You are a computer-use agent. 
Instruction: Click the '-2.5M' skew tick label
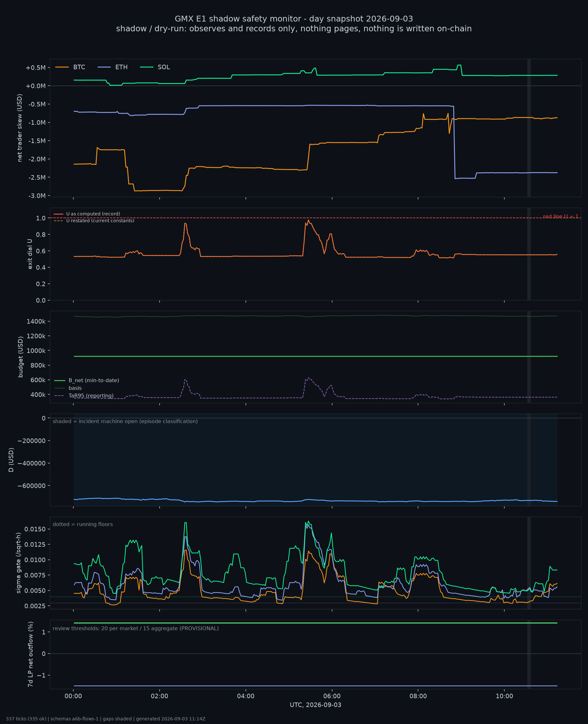37,177
